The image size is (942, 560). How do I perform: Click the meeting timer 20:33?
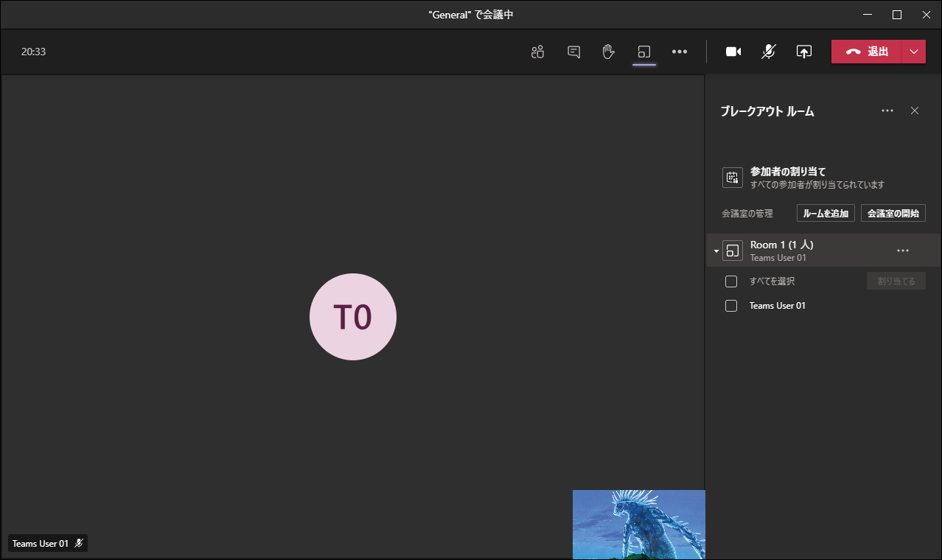(x=33, y=52)
